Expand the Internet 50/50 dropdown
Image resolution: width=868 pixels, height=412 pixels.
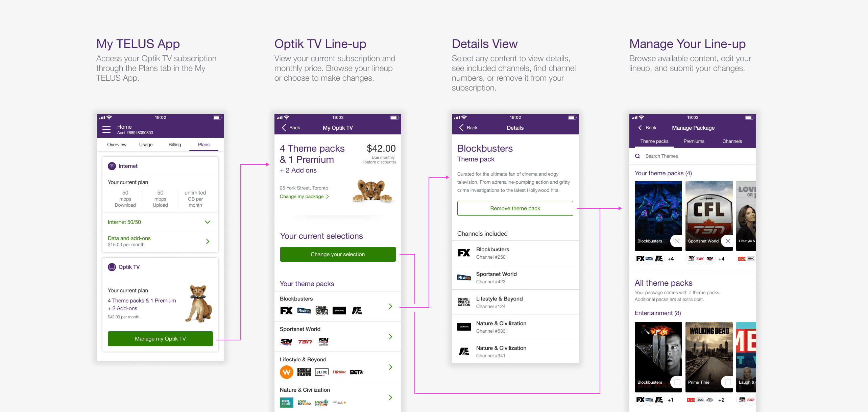point(208,222)
